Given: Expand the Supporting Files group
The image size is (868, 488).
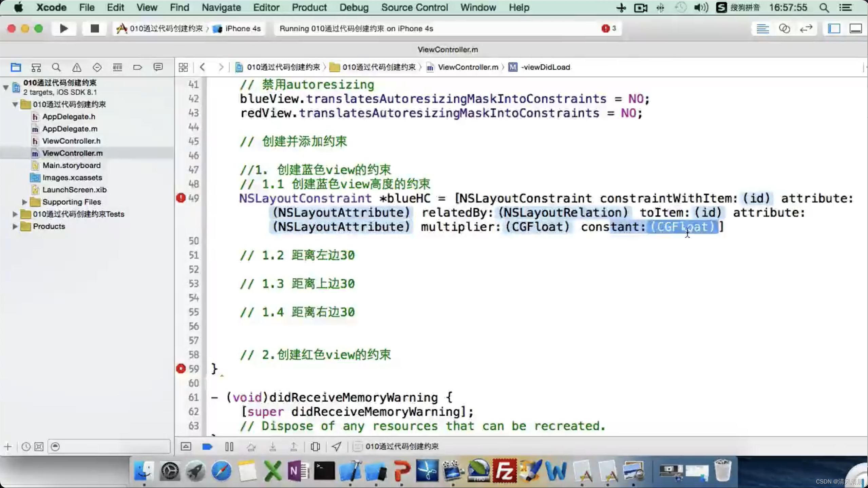Looking at the screenshot, I should click(24, 202).
